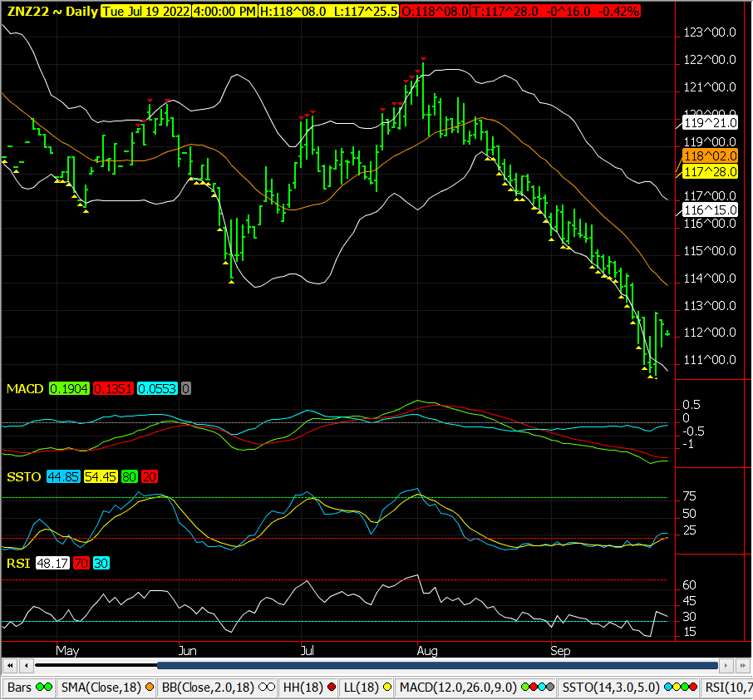Click the scroll left single arrow

click(x=25, y=665)
